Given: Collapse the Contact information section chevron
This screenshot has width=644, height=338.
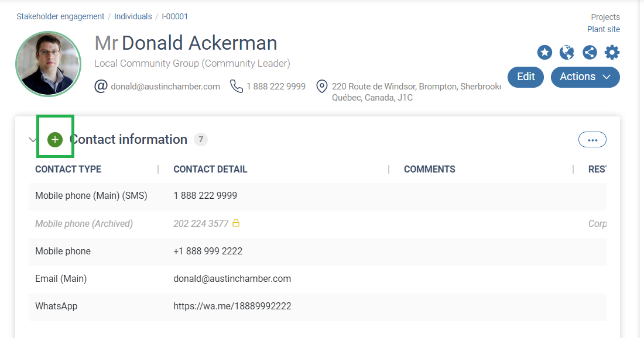Looking at the screenshot, I should coord(33,139).
